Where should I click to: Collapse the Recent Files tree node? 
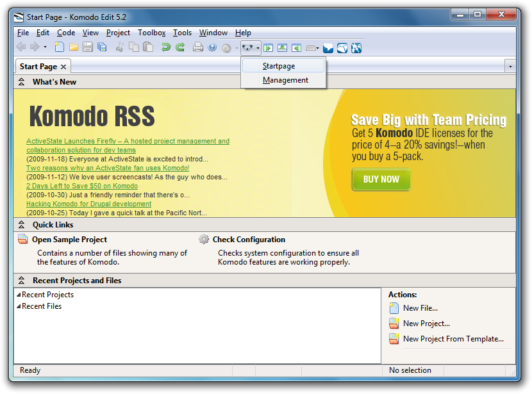point(19,306)
